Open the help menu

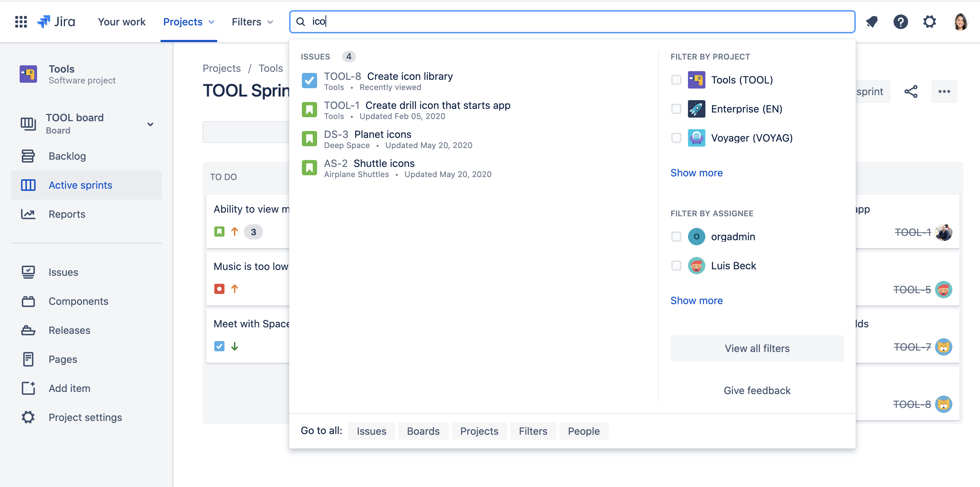click(x=900, y=22)
